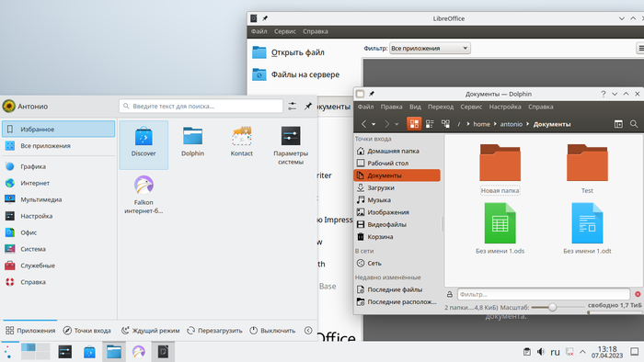The height and width of the screenshot is (362, 644).
Task: Launch Discover from favorites grid
Action: (x=144, y=144)
